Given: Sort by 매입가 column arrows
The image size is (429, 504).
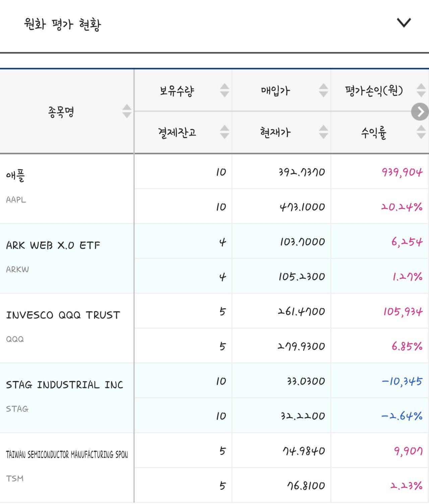Looking at the screenshot, I should [x=323, y=90].
